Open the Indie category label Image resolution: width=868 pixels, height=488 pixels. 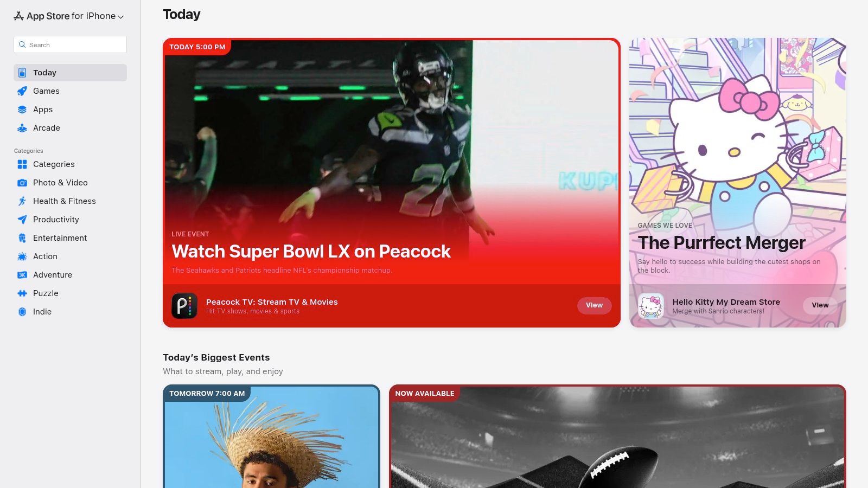[42, 312]
